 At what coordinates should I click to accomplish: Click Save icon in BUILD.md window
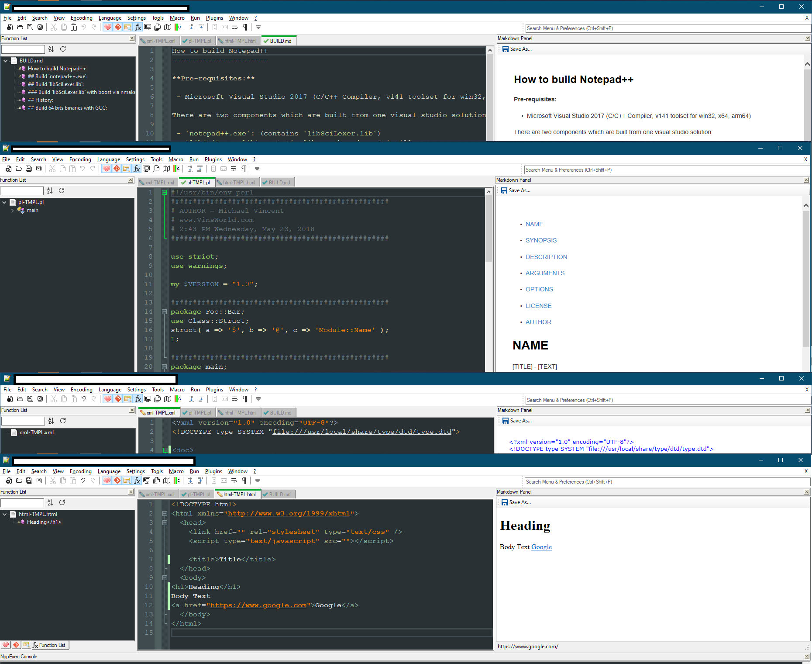(30, 27)
